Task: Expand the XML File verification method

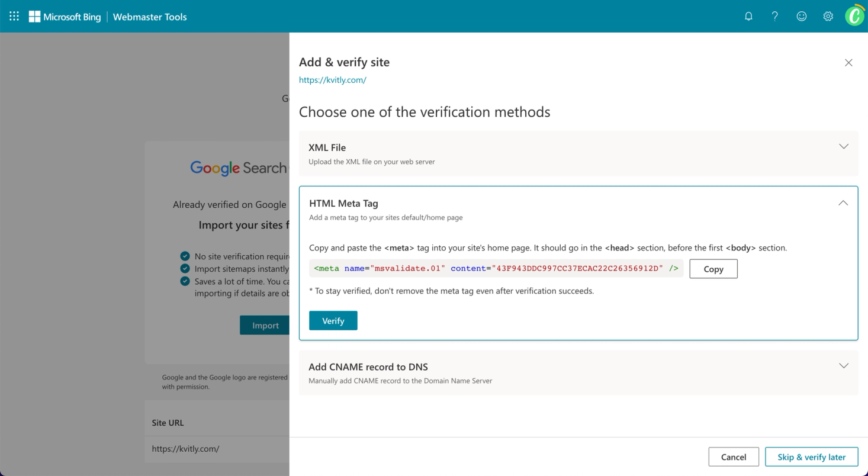Action: (x=844, y=147)
